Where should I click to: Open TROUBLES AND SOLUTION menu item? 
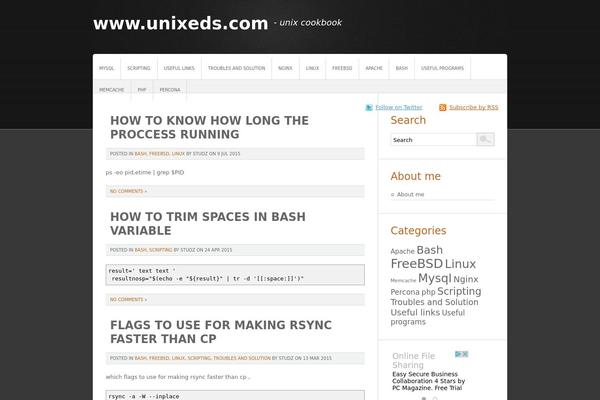click(236, 68)
